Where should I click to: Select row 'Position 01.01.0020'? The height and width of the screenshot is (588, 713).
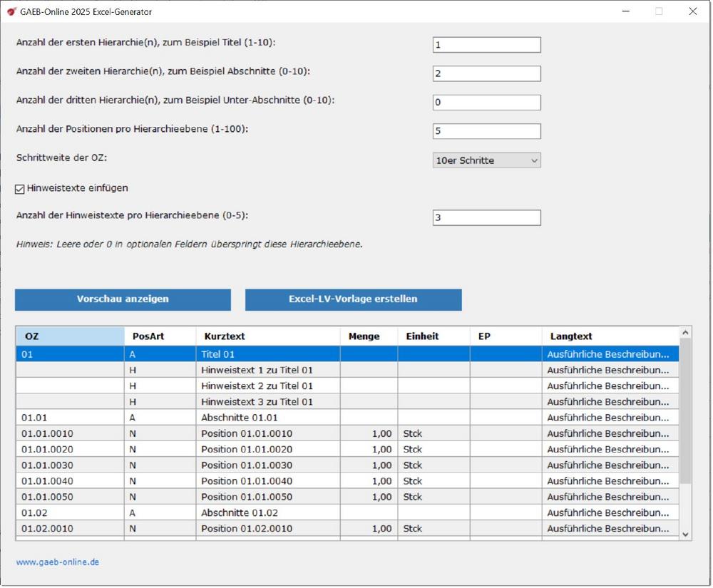click(x=347, y=450)
